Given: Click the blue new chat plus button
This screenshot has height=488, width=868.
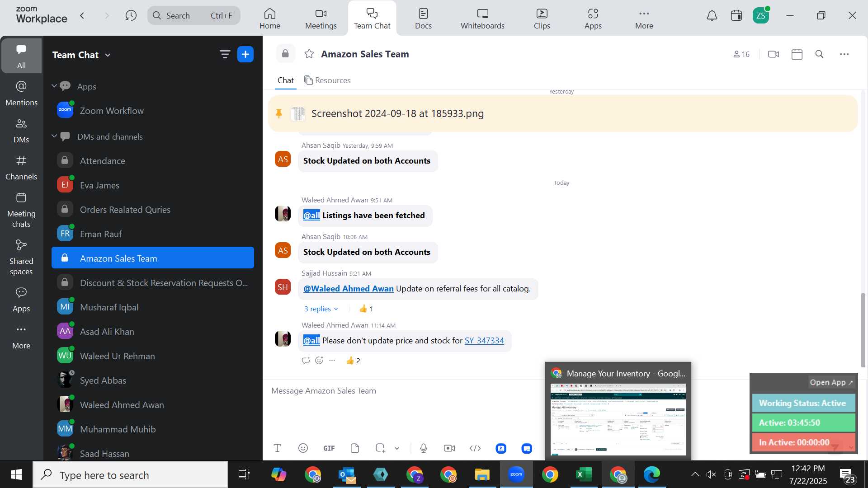Looking at the screenshot, I should 245,55.
